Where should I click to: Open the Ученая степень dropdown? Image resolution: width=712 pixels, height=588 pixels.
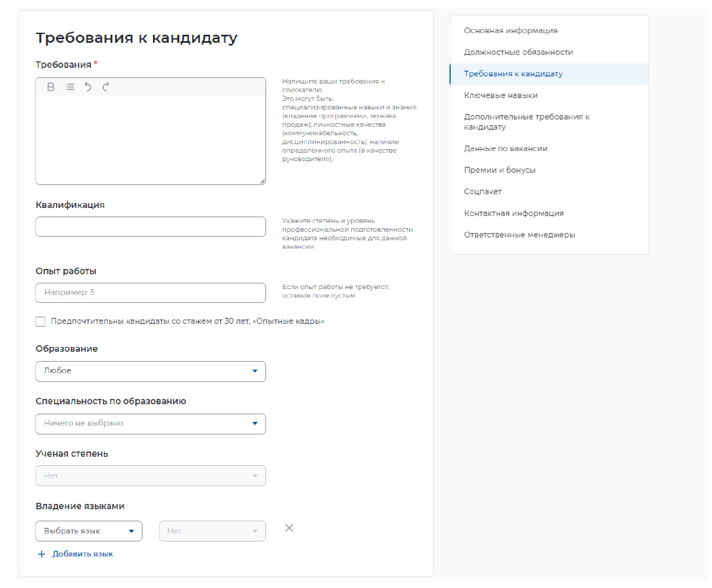(151, 476)
